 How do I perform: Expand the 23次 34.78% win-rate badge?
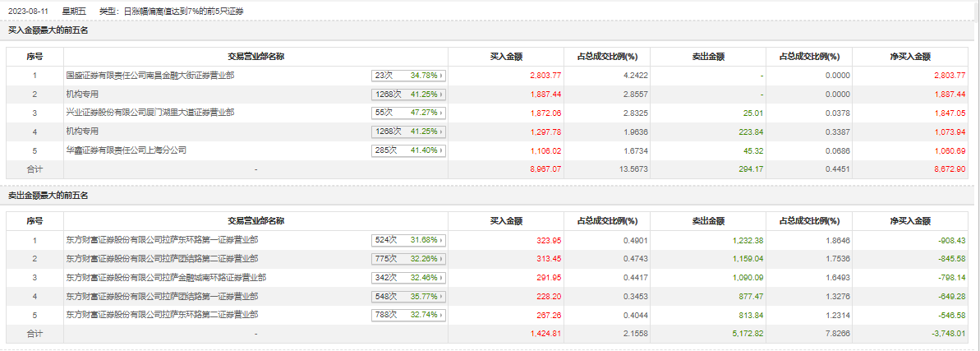click(408, 76)
